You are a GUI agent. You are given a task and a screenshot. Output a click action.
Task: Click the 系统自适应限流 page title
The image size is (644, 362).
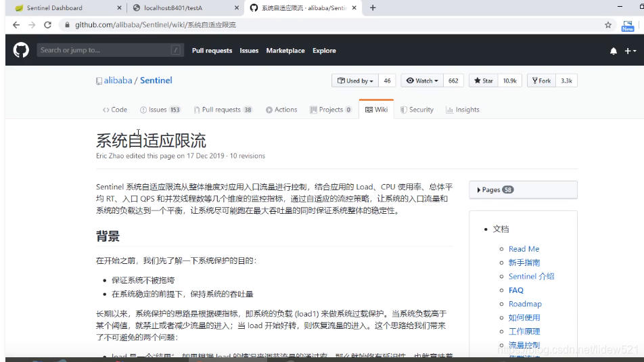click(x=151, y=141)
